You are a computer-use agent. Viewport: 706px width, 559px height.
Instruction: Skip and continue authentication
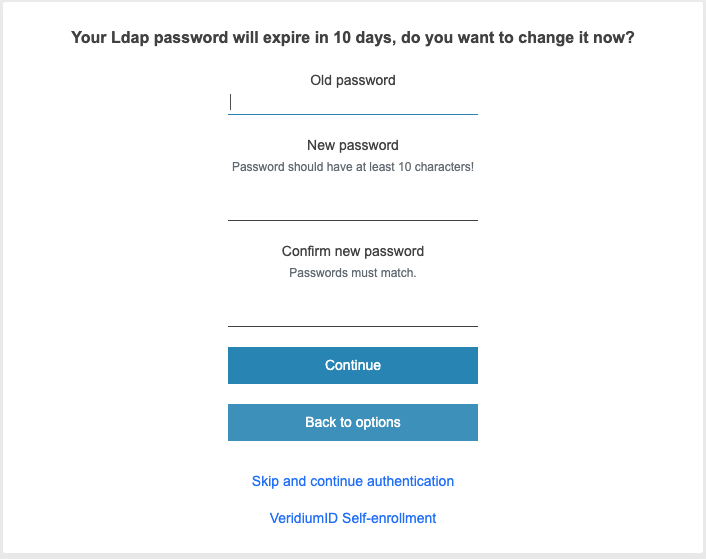click(353, 481)
